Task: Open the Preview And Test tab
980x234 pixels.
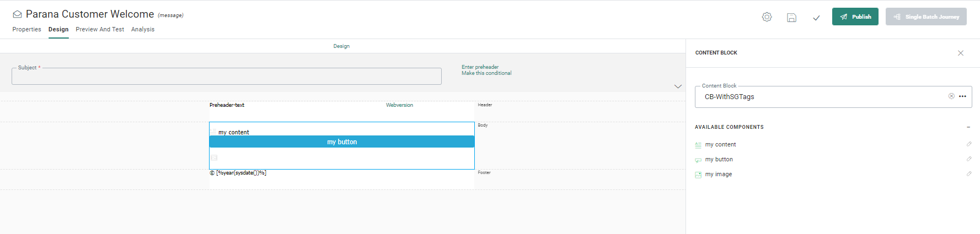Action: (100, 30)
